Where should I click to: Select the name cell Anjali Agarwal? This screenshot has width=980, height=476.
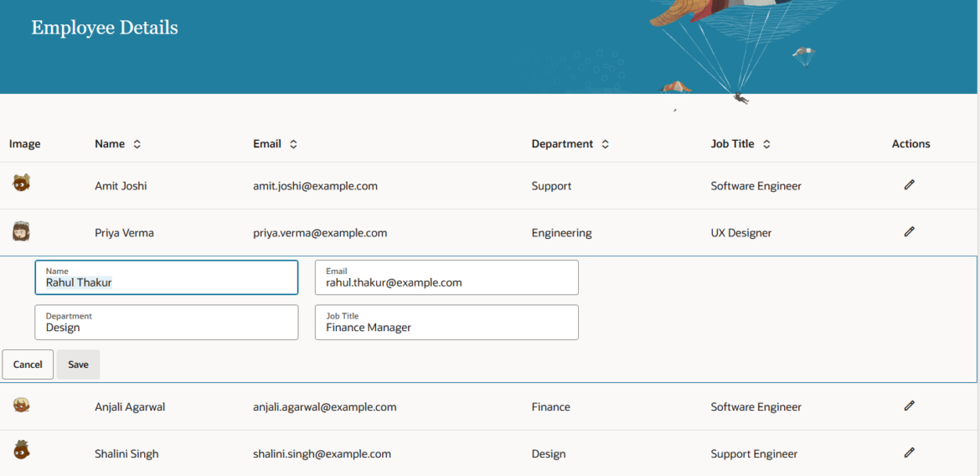tap(130, 406)
